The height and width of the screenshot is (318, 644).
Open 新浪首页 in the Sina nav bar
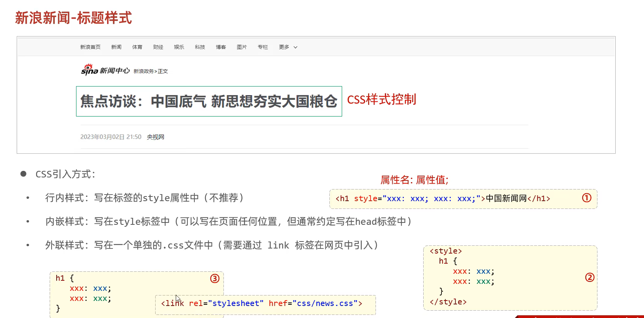click(90, 47)
